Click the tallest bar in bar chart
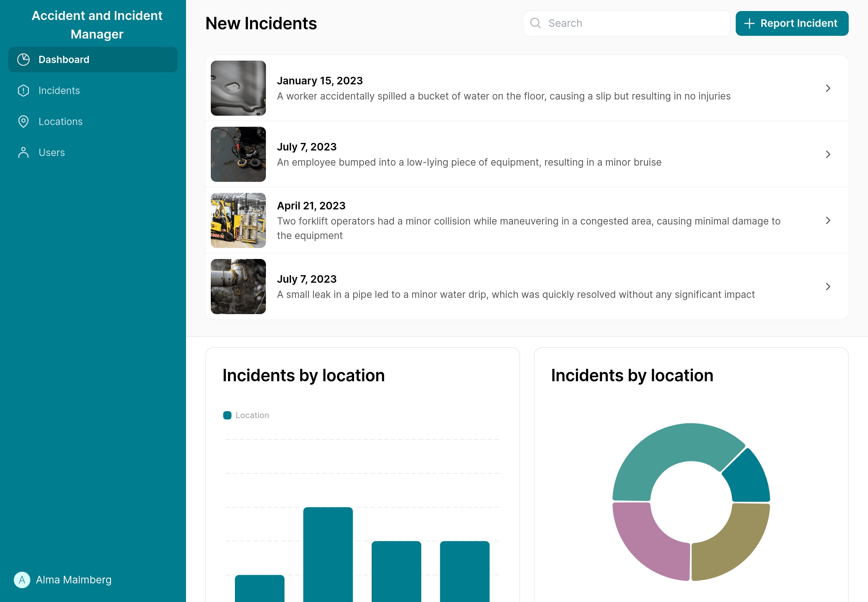The height and width of the screenshot is (602, 868). point(328,554)
